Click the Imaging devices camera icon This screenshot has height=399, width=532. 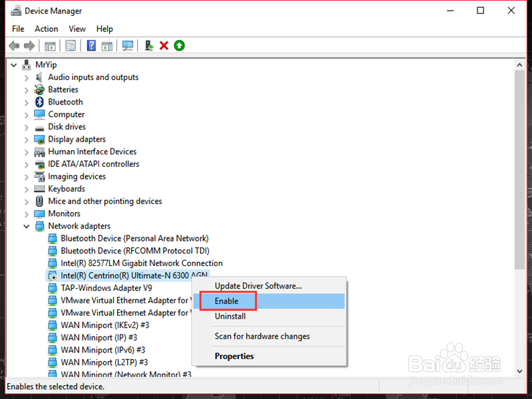click(39, 176)
